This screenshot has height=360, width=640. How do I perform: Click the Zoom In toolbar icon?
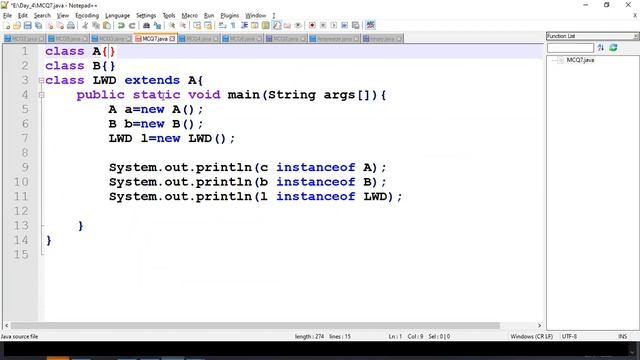point(172,25)
